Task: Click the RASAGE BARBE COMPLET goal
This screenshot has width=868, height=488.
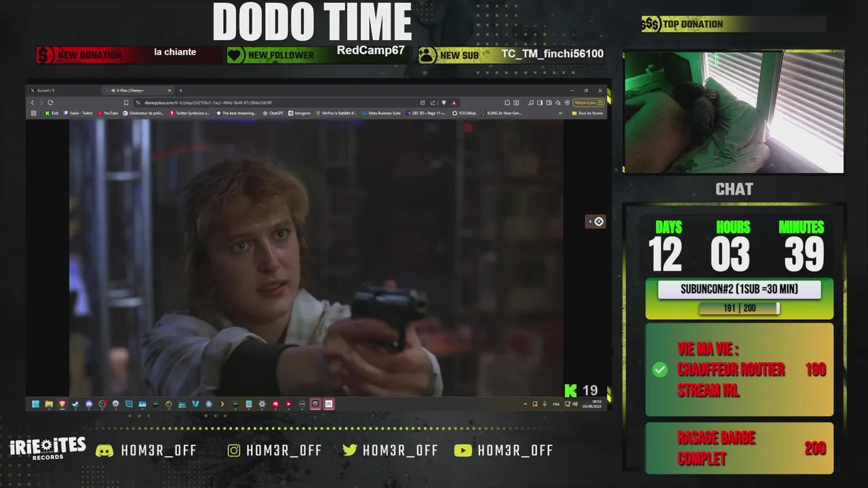Action: point(739,448)
